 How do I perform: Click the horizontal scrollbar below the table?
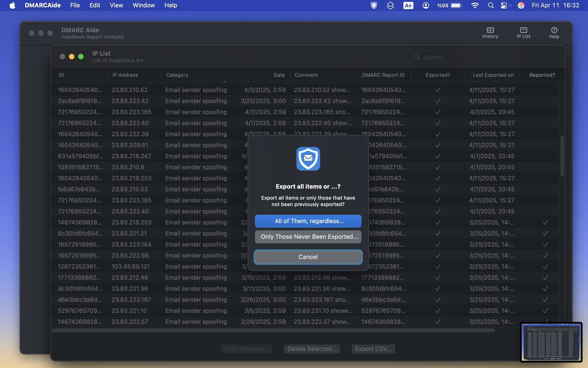273,330
